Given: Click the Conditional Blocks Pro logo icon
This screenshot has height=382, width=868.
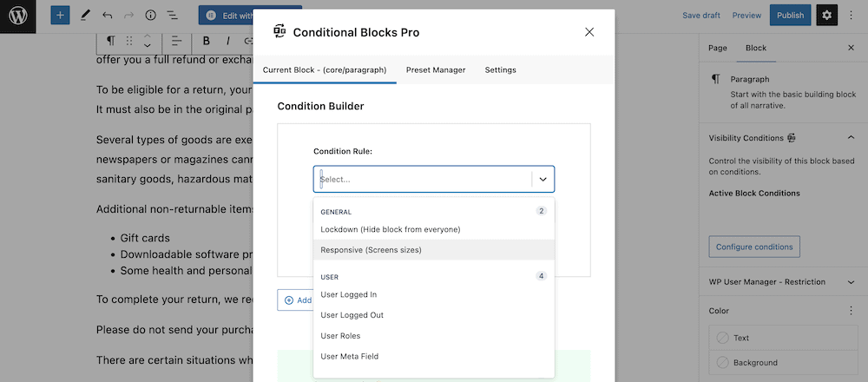Looking at the screenshot, I should [x=279, y=31].
